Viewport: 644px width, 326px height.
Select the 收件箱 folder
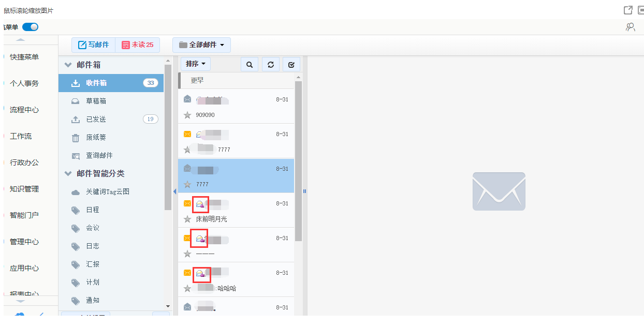click(x=111, y=83)
